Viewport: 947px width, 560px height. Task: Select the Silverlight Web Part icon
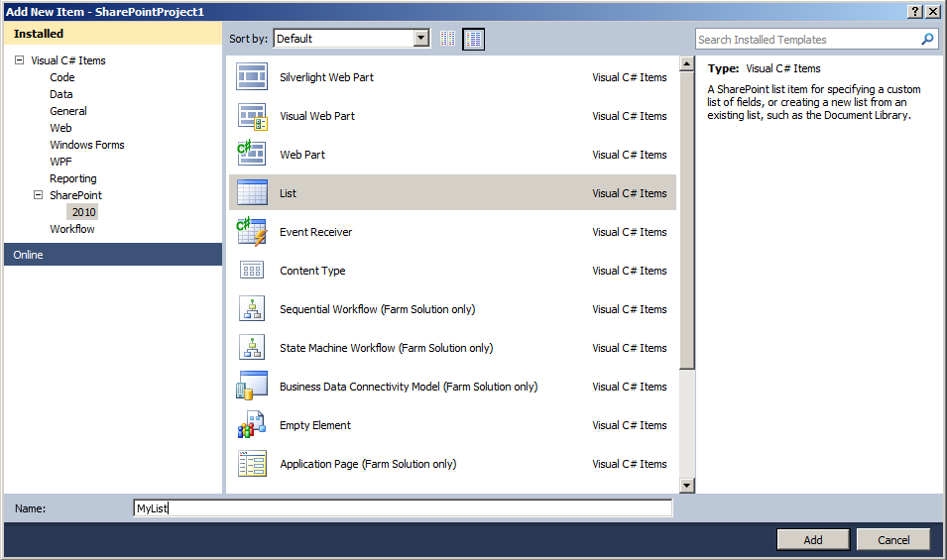[252, 77]
